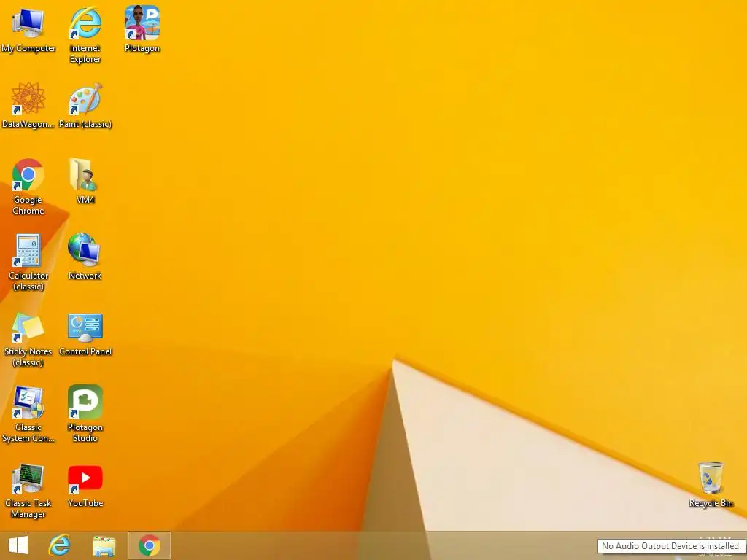Select the Paint (classic) shortcut
The height and width of the screenshot is (560, 747).
click(x=85, y=105)
